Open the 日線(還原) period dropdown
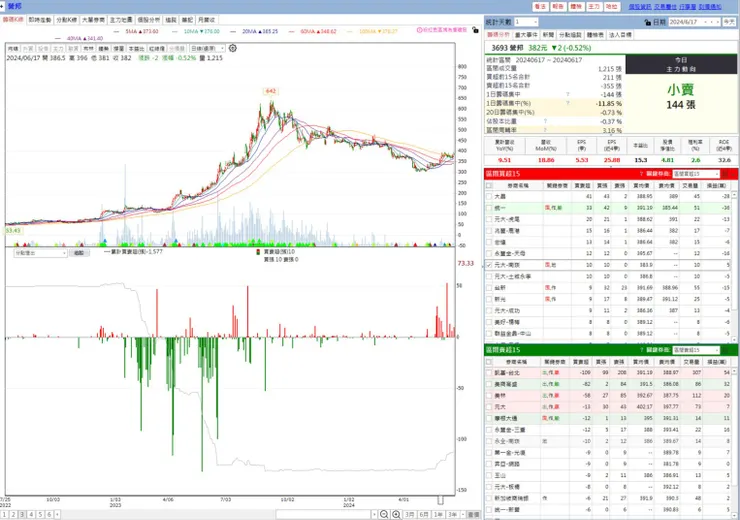Viewport: 740px width, 520px height. click(207, 49)
